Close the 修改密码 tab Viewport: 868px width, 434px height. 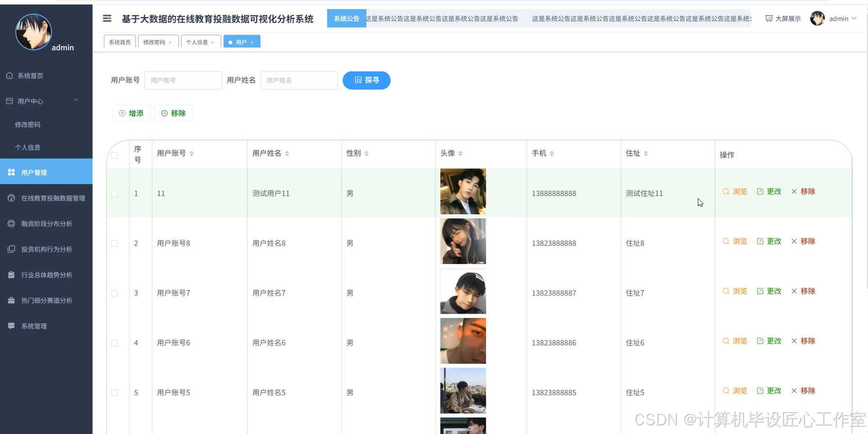point(170,43)
